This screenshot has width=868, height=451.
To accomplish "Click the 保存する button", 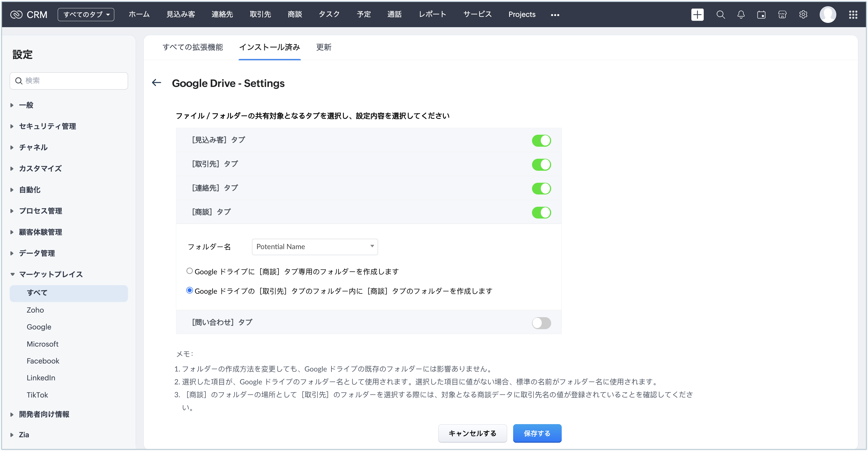I will click(x=537, y=433).
